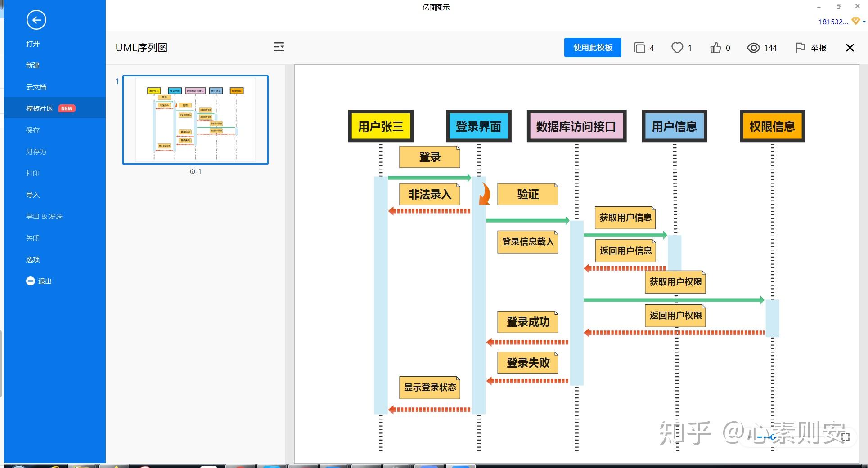868x468 pixels.
Task: Click the 退出 label in the sidebar
Action: [x=45, y=281]
